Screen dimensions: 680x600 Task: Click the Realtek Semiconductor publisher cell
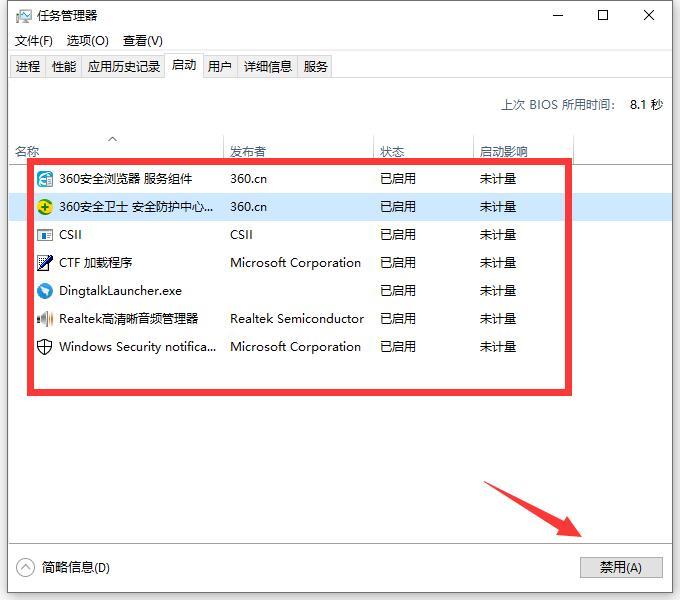297,319
